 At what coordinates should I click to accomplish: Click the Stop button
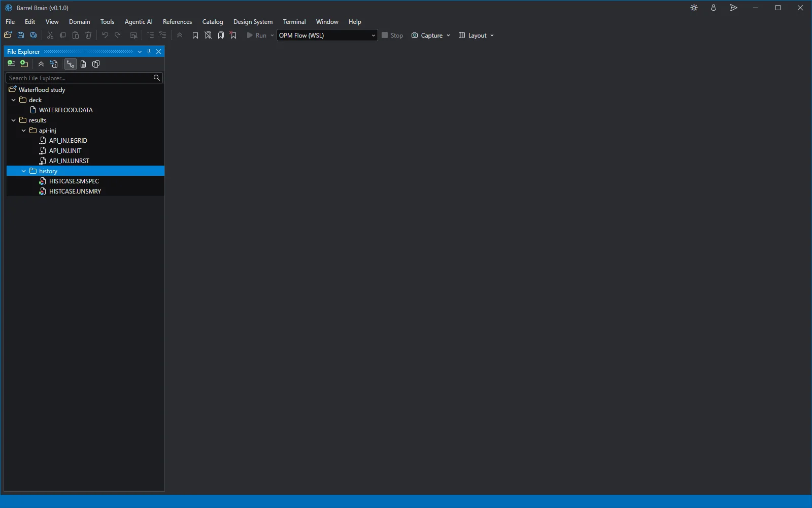click(393, 36)
